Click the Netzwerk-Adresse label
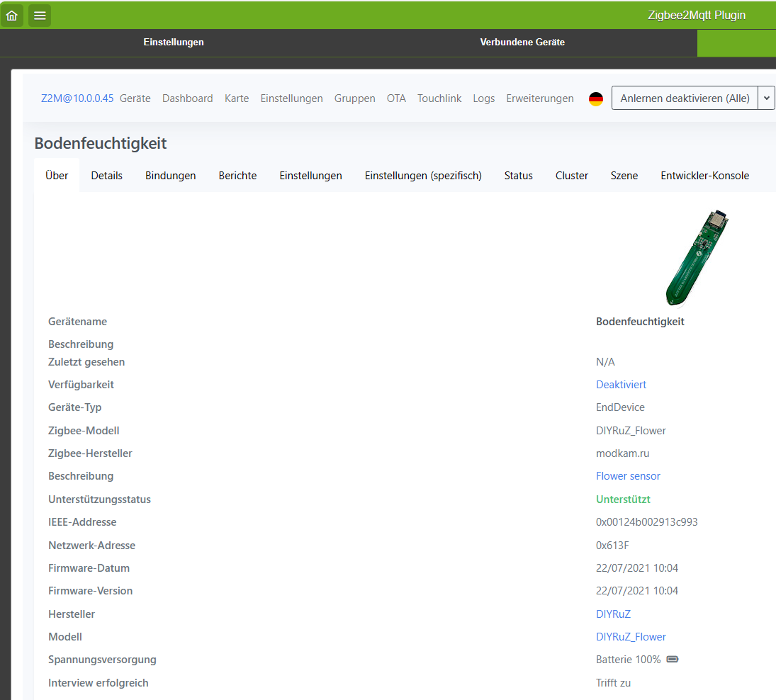The width and height of the screenshot is (776, 700). [x=91, y=545]
